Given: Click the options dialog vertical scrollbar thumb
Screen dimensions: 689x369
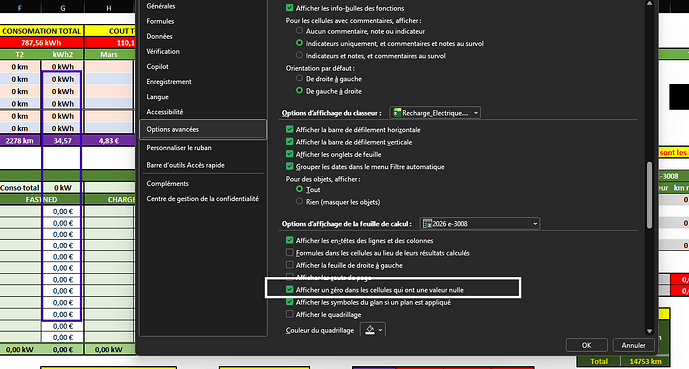Looking at the screenshot, I should coord(649,195).
